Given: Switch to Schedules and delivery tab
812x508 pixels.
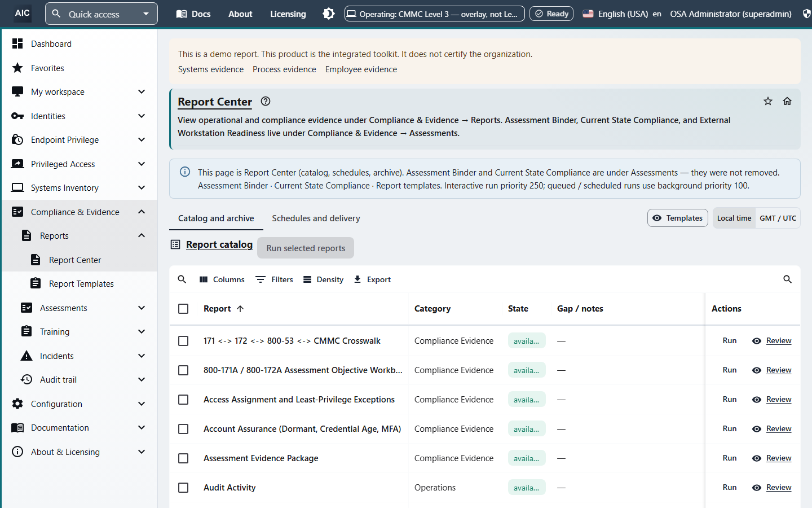Looking at the screenshot, I should 316,218.
